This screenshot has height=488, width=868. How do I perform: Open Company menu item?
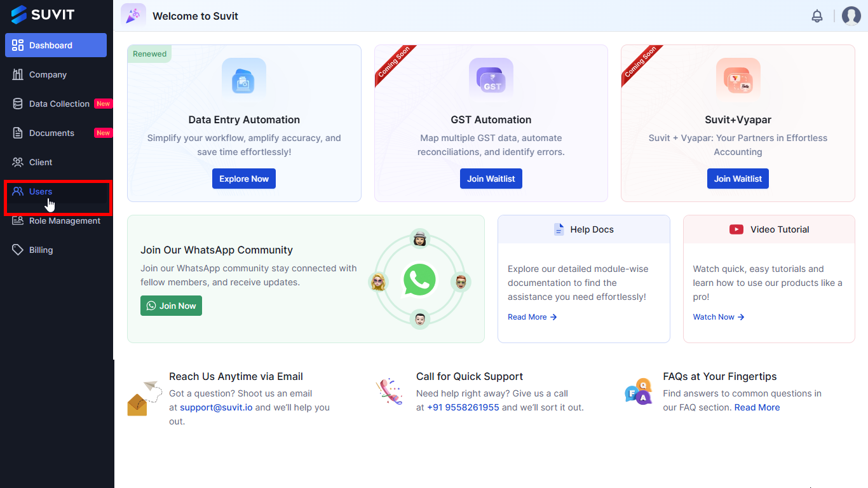tap(56, 74)
